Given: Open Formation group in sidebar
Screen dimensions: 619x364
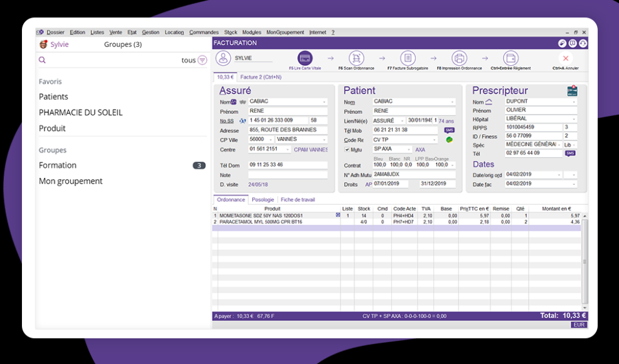Looking at the screenshot, I should [x=57, y=166].
